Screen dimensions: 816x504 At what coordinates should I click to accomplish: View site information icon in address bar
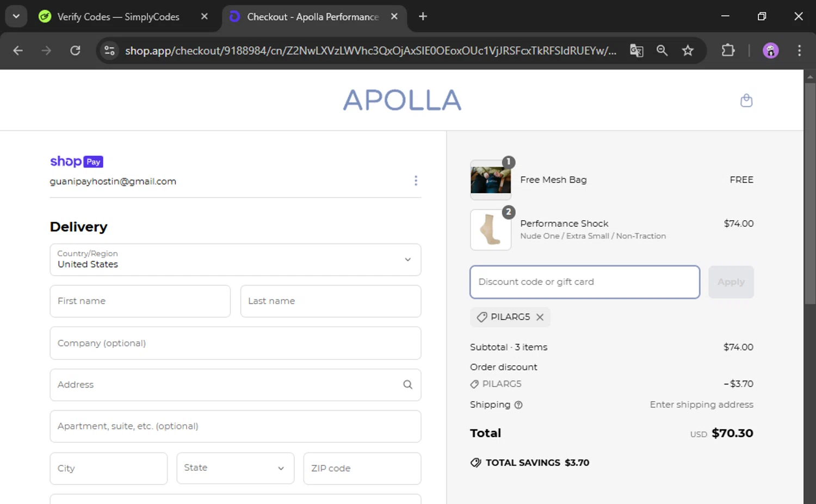coord(109,51)
